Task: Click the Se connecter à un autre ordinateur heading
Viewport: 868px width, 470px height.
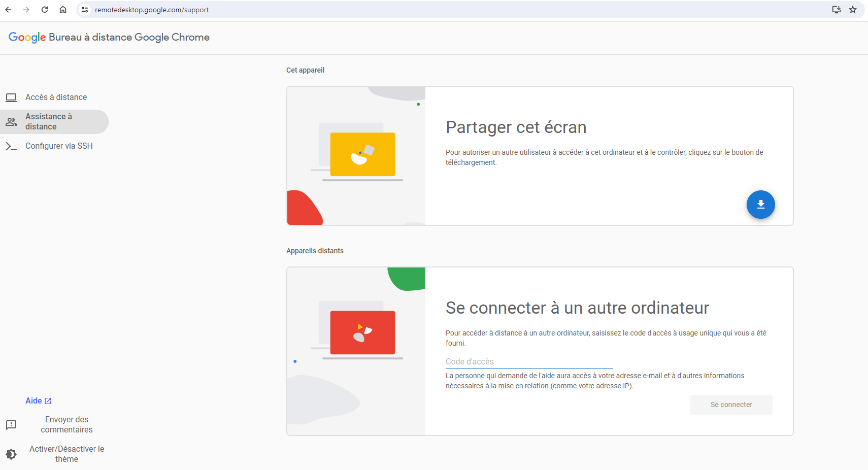Action: [577, 308]
